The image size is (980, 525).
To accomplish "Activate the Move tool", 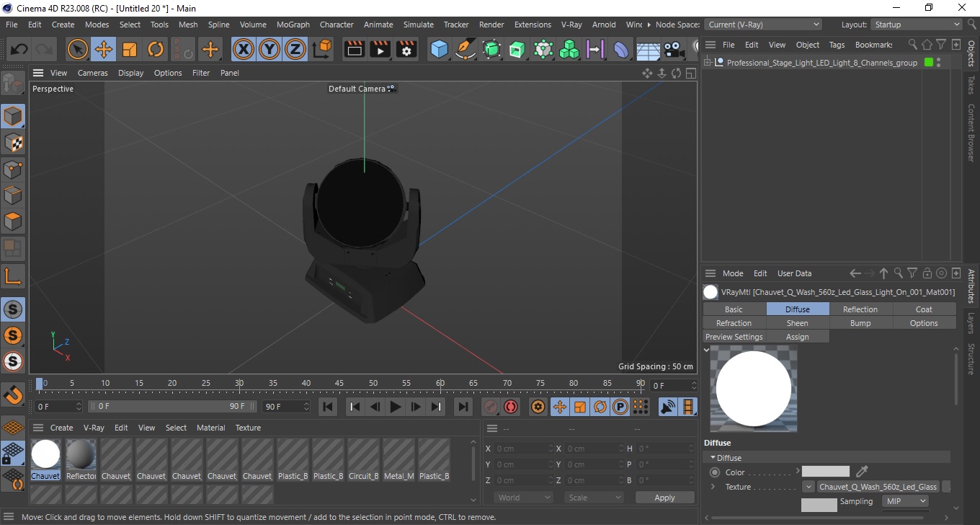I will (x=103, y=49).
